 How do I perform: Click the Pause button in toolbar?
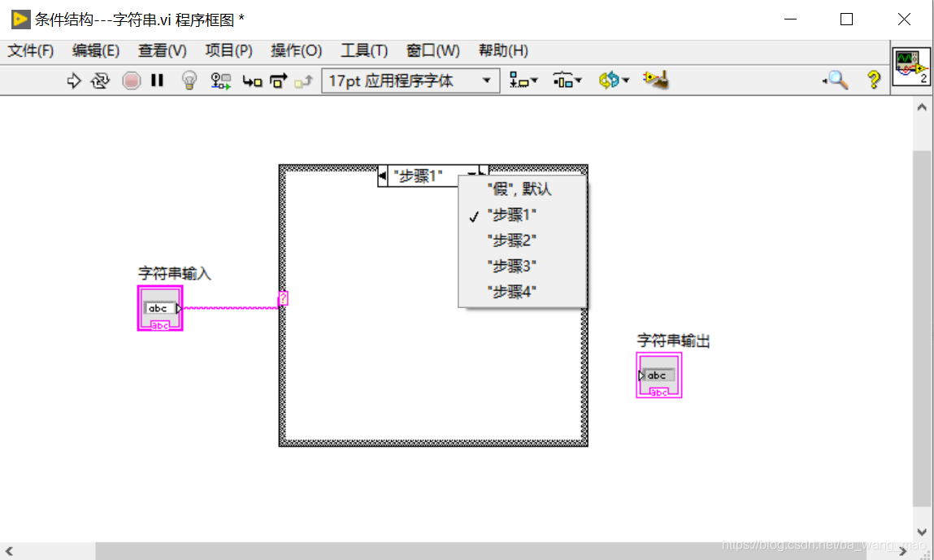(x=157, y=80)
